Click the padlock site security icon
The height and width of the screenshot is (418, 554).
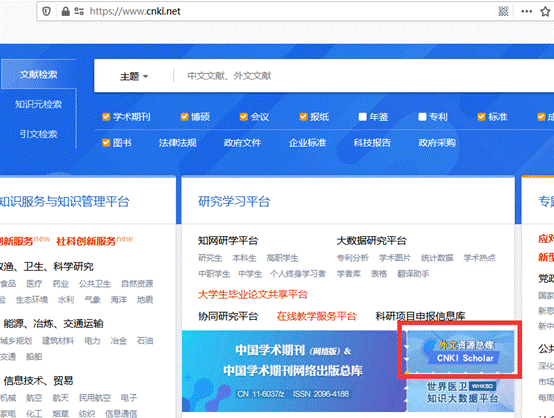[x=65, y=11]
